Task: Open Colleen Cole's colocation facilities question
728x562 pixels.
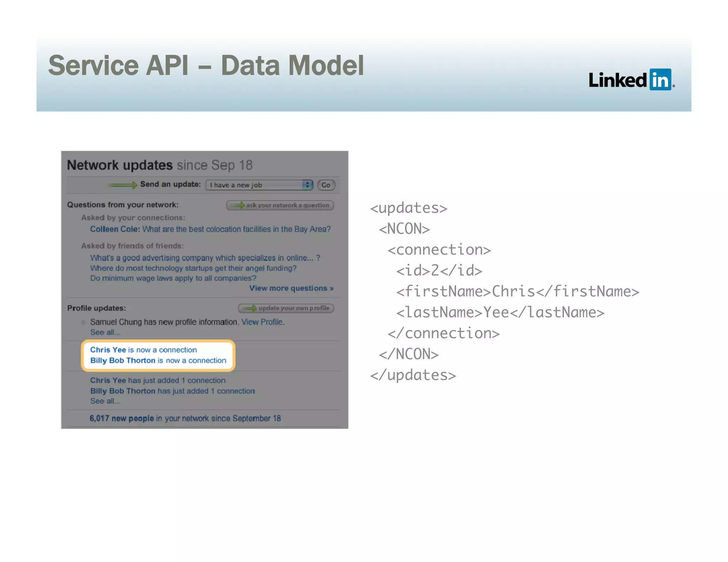Action: (x=210, y=229)
